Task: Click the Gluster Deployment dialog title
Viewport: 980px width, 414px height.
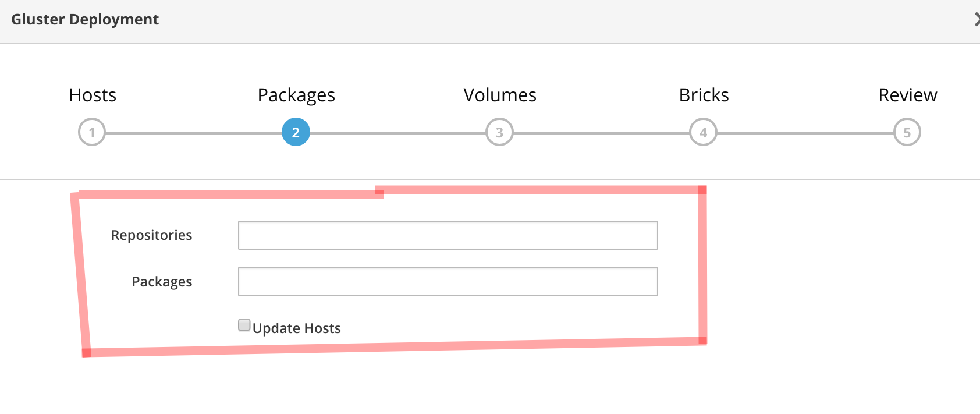Action: click(85, 20)
